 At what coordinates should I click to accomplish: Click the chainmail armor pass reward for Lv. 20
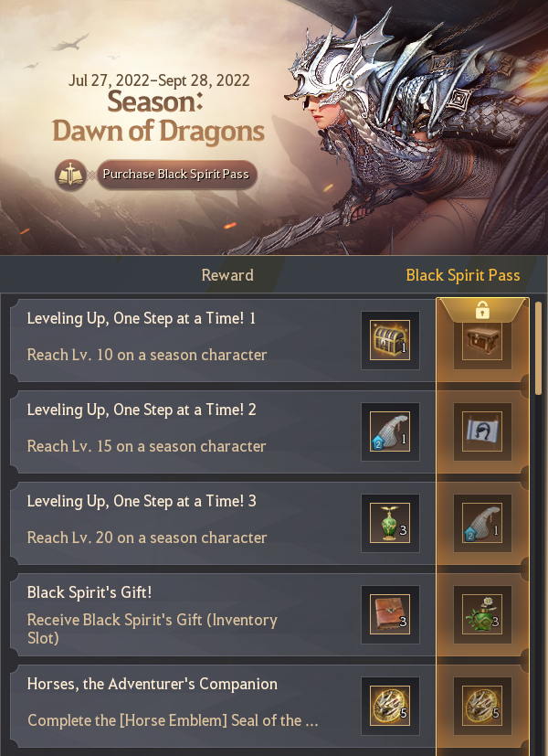coord(482,523)
